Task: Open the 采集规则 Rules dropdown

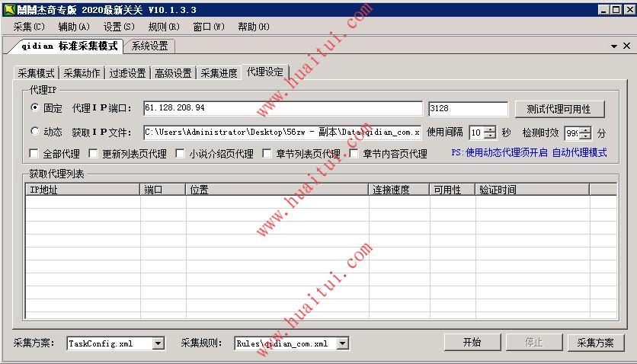Action: click(x=343, y=343)
